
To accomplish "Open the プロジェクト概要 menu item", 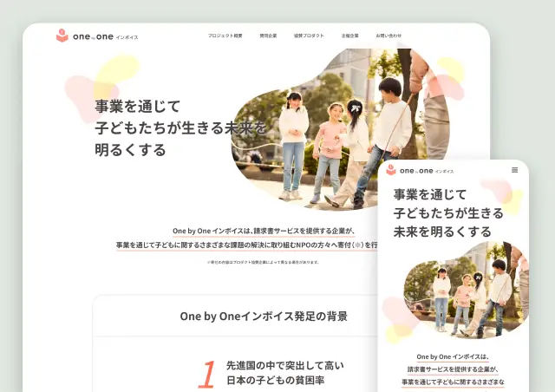I will click(225, 36).
